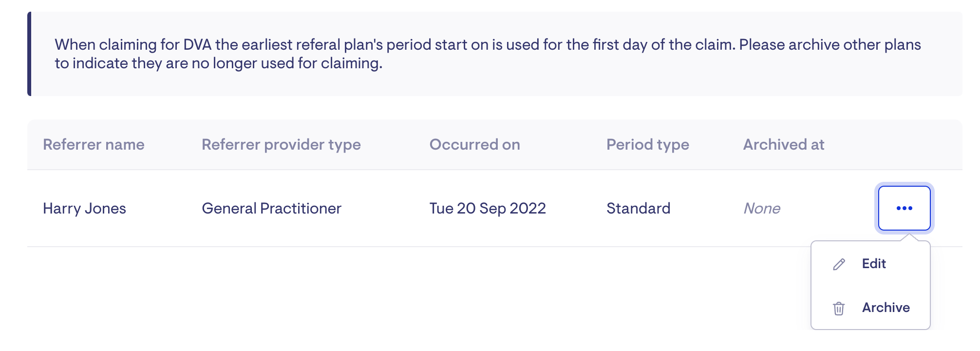Click the General Practitioner cell
The width and height of the screenshot is (980, 351).
271,209
